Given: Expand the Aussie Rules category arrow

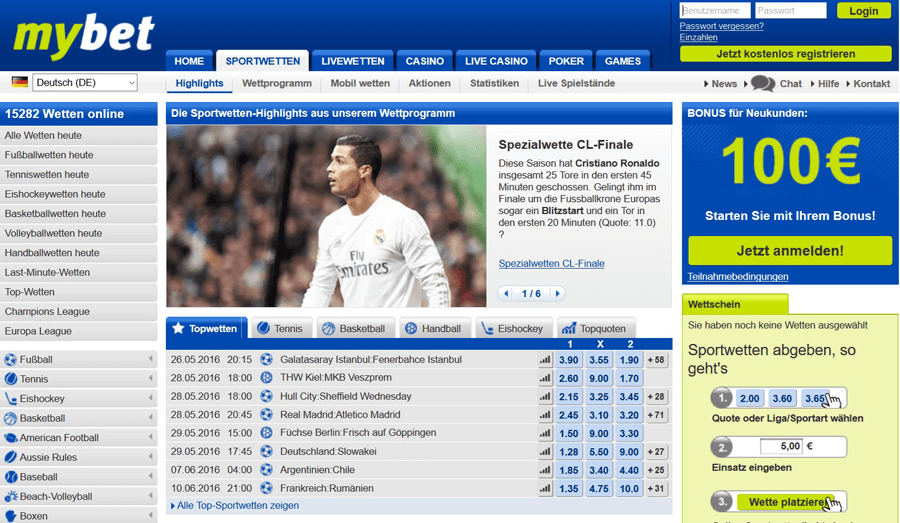Looking at the screenshot, I should pyautogui.click(x=150, y=456).
